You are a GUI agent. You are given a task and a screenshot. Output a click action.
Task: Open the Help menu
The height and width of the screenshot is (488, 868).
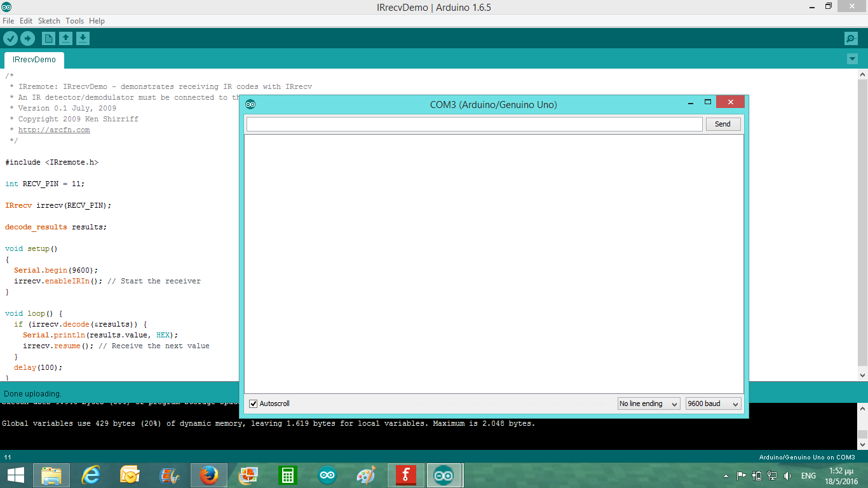(97, 21)
